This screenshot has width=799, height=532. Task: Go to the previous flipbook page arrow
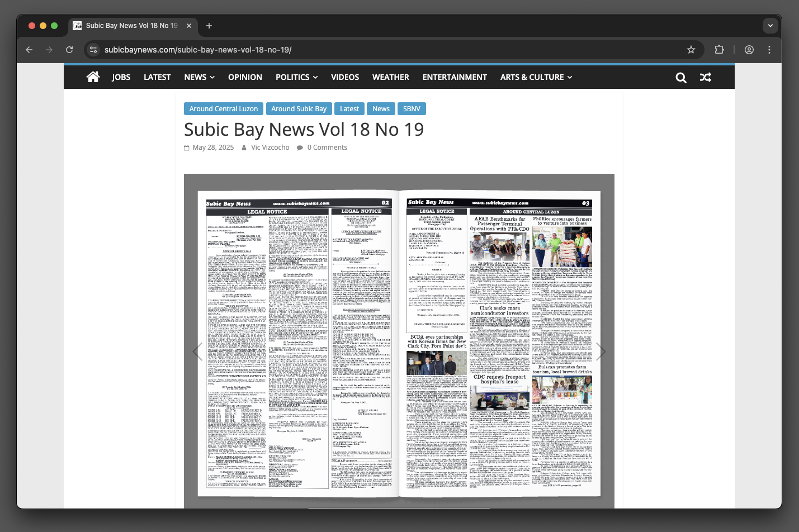click(x=197, y=351)
